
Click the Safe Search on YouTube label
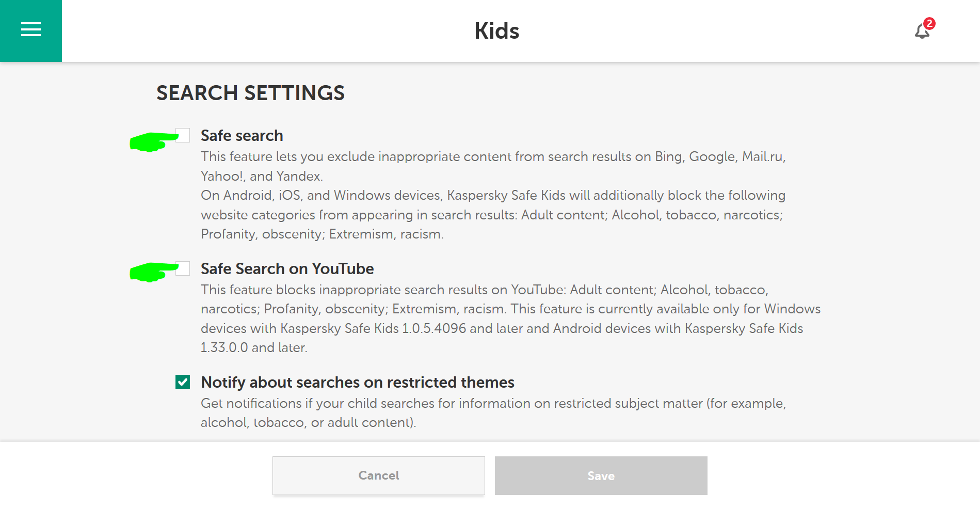click(287, 269)
